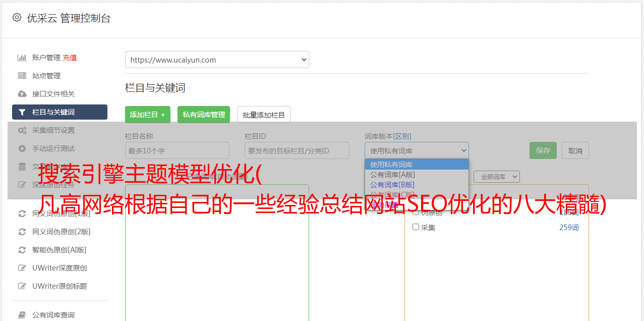The width and height of the screenshot is (644, 321).
Task: Open 智能伪原创[AI版] in the sidebar
Action: (59, 250)
